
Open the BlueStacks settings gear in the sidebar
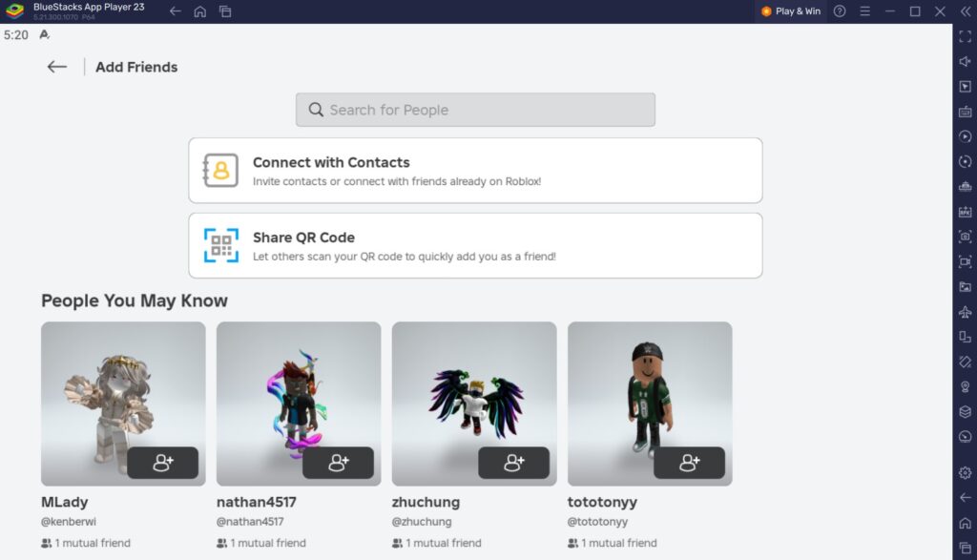pyautogui.click(x=966, y=471)
